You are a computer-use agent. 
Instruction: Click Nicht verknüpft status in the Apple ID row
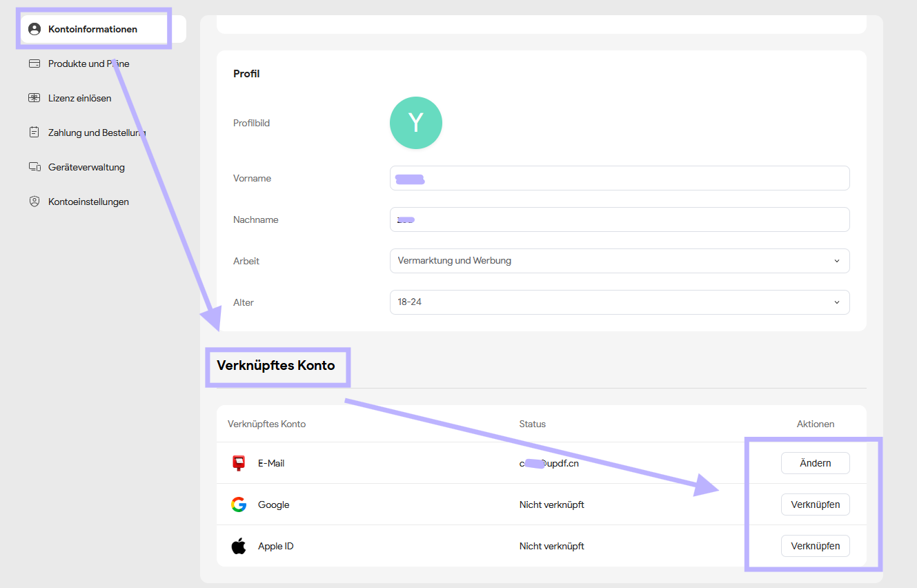coord(552,546)
